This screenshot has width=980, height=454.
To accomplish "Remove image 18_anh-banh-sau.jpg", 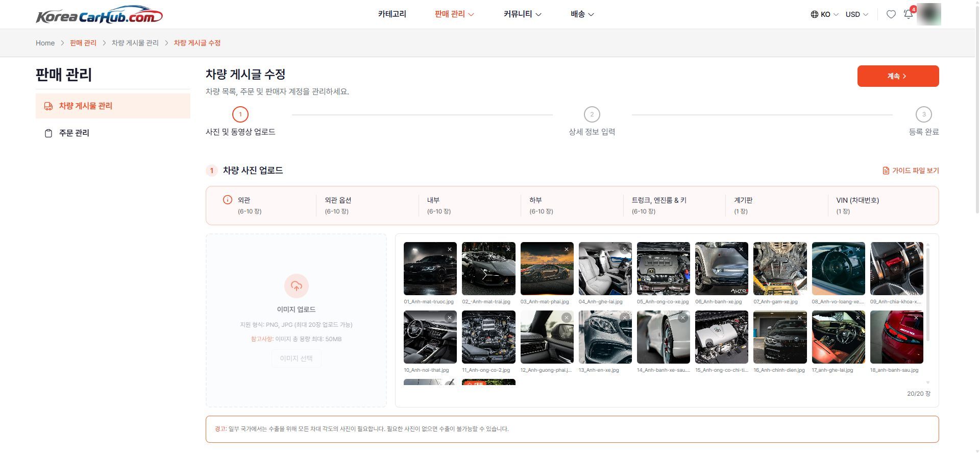I will (916, 318).
